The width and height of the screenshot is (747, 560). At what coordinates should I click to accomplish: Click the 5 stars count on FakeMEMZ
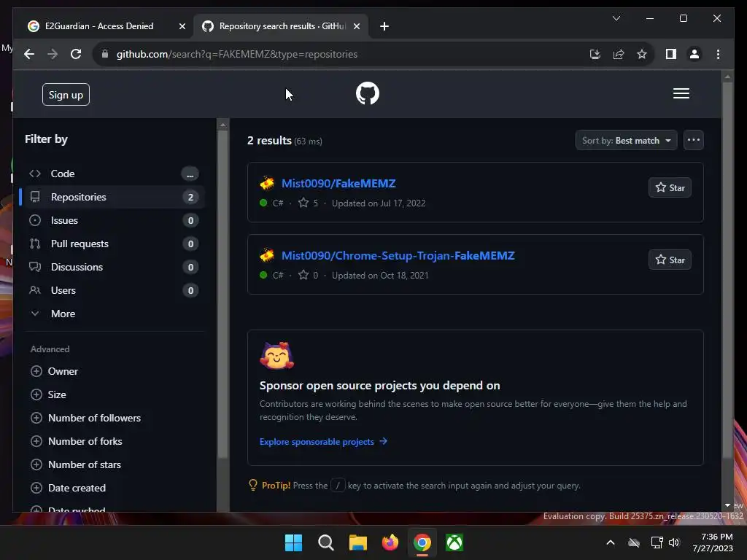coord(309,203)
